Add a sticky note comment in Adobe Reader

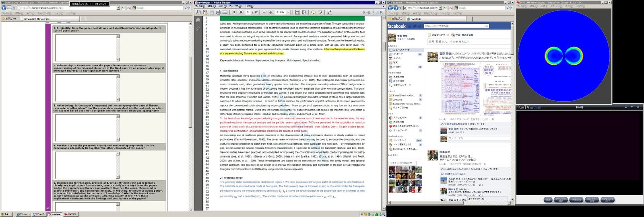click(313, 12)
